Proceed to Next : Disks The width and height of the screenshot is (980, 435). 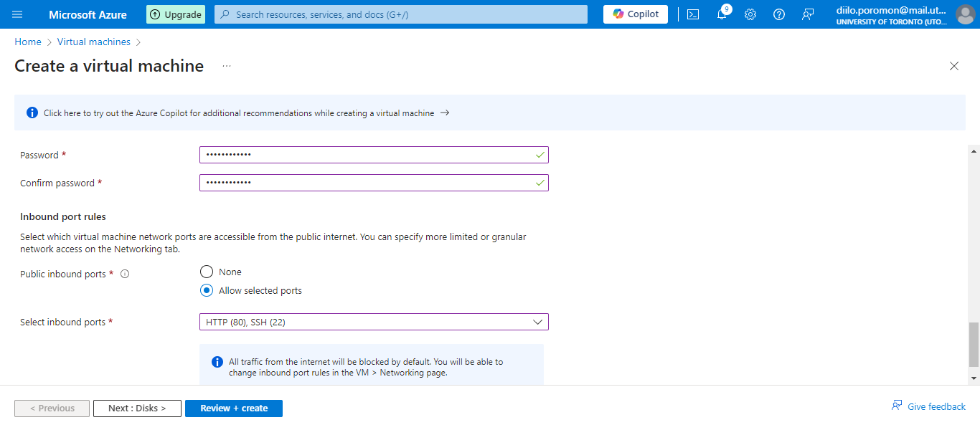137,408
